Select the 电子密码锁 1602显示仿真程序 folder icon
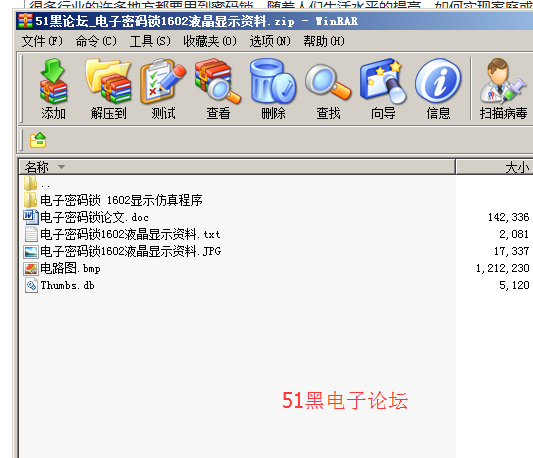533x458 pixels. pyautogui.click(x=30, y=200)
